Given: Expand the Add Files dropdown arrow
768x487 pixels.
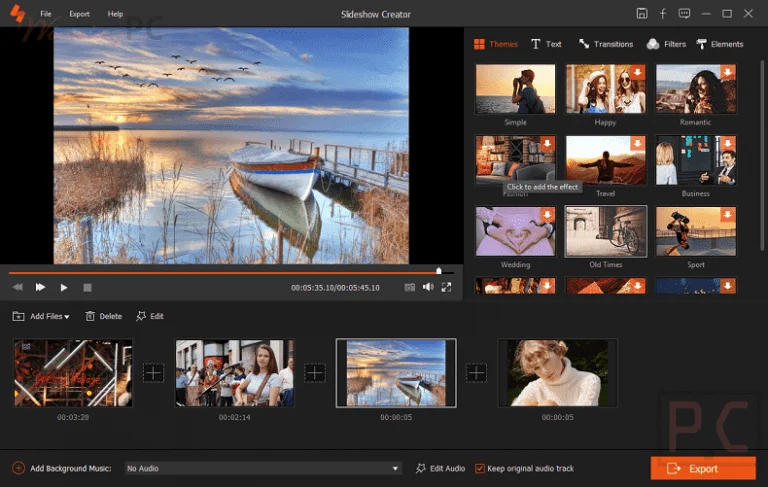Looking at the screenshot, I should (x=67, y=317).
